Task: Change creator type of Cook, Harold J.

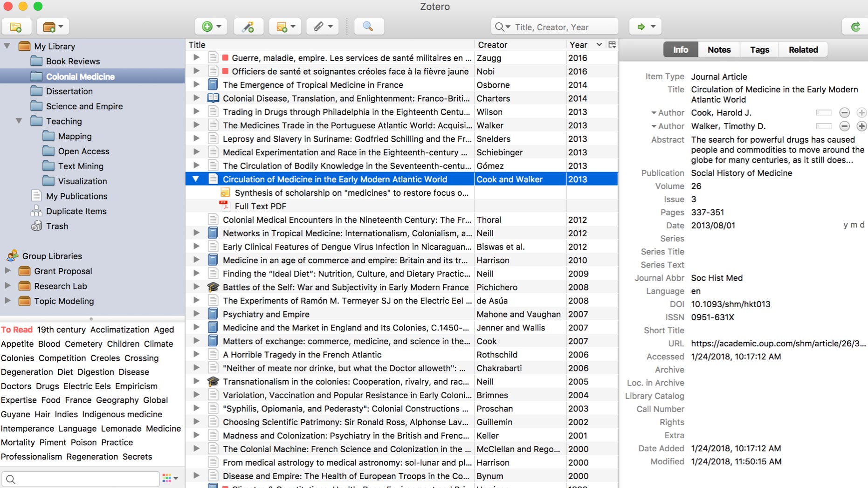Action: coord(668,113)
